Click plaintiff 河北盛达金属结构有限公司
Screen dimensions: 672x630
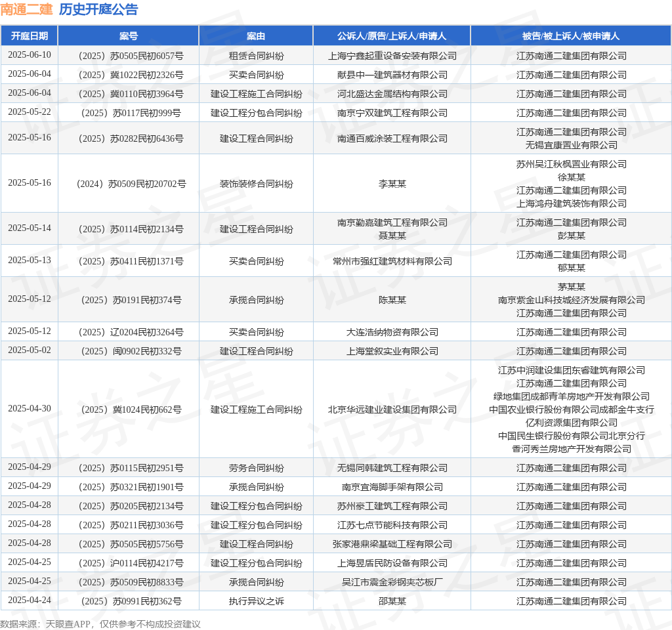[x=392, y=94]
